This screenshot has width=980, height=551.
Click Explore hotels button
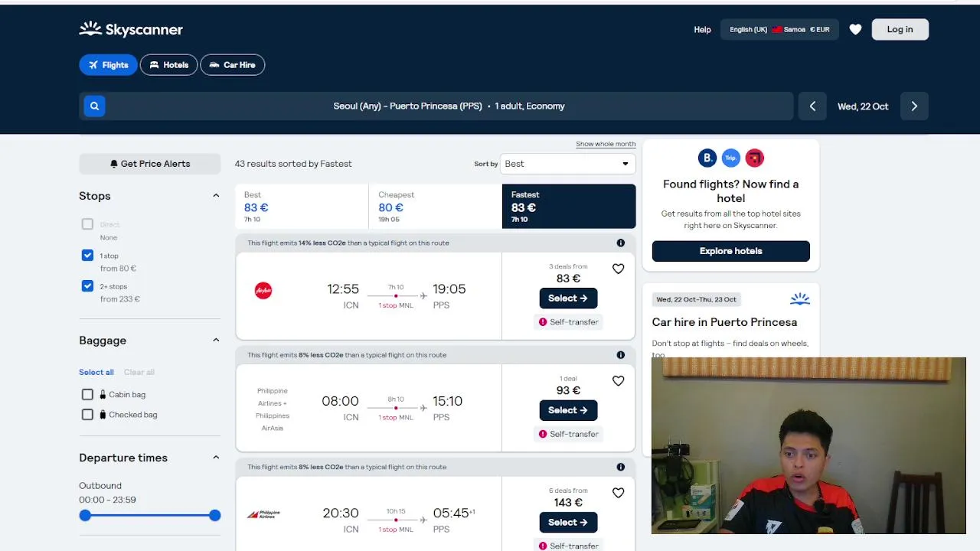click(730, 251)
